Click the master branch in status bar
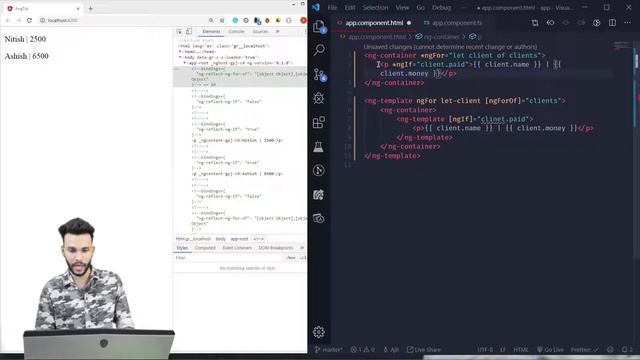The width and height of the screenshot is (640, 360). 328,349
